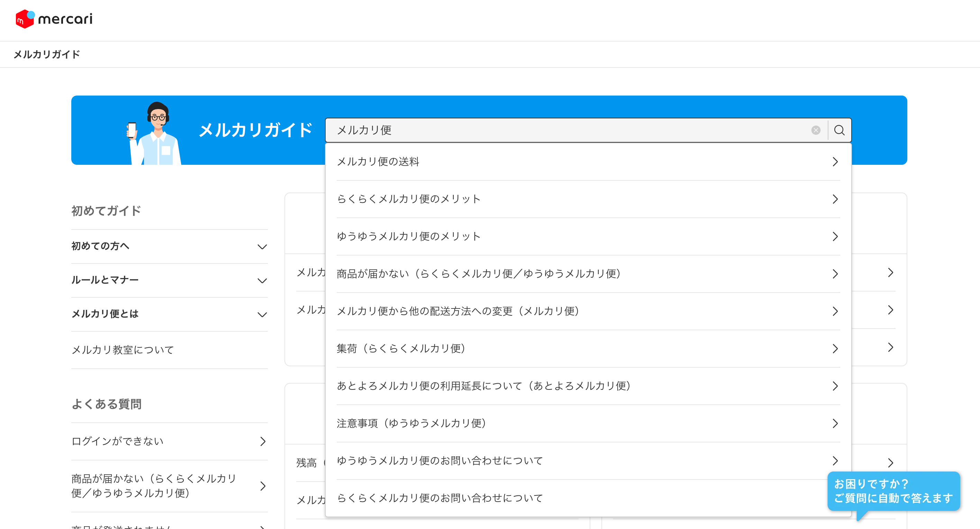Open suggestion 集荷（らくらくメルカリ便）
Viewport: 980px width, 529px height.
pos(588,349)
